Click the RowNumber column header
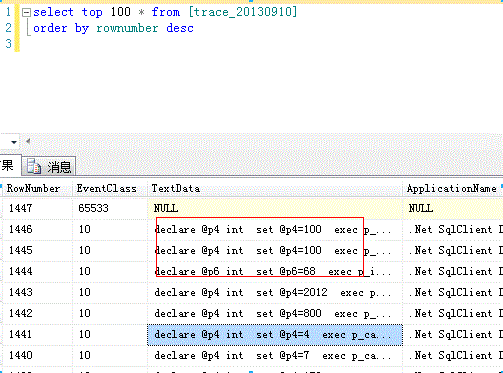503x373 pixels. 37,189
